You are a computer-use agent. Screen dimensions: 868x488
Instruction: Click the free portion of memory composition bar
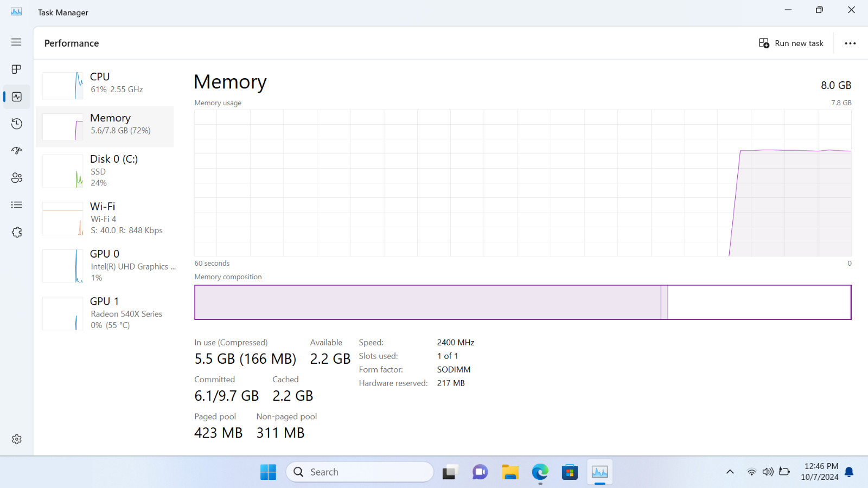759,302
